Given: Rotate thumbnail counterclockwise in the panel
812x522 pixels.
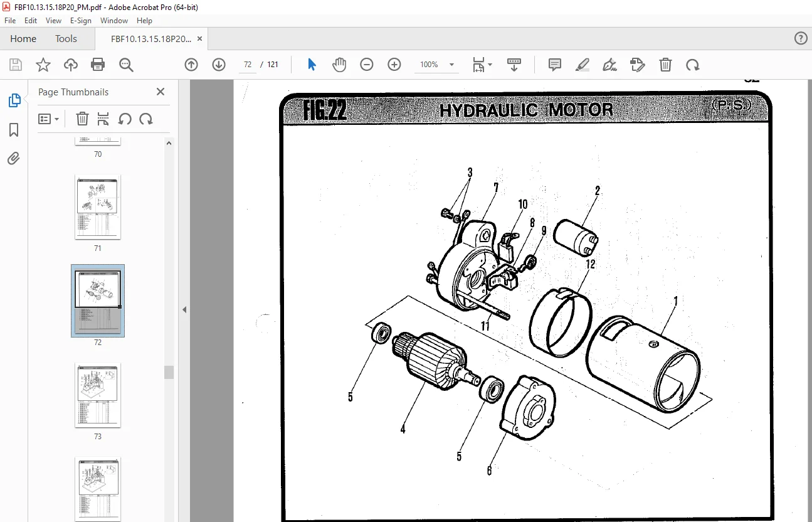Looking at the screenshot, I should coord(125,119).
